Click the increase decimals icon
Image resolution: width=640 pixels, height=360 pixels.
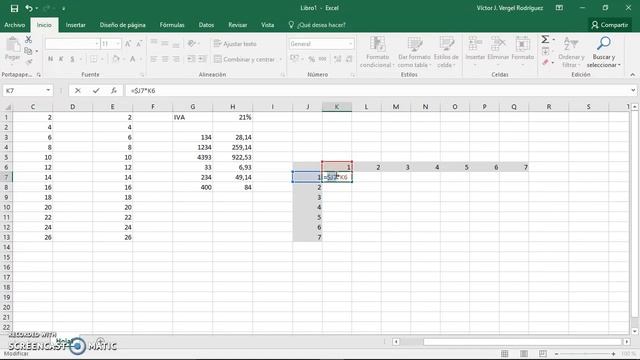pos(338,59)
